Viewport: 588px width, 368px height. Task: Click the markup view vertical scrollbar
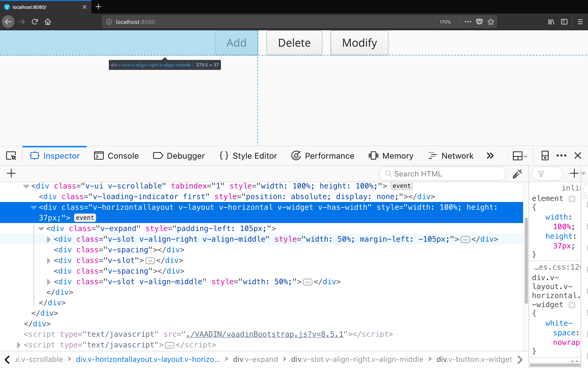[x=526, y=260]
